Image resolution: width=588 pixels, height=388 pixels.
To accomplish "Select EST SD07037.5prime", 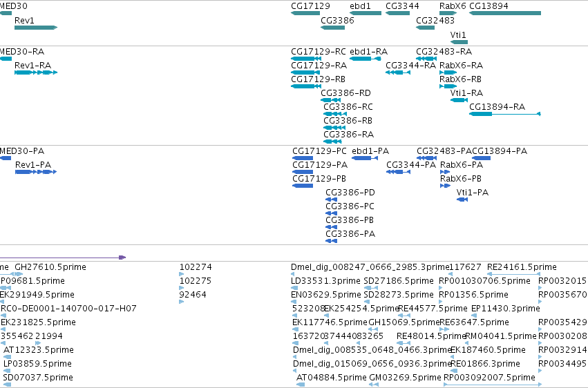I will (x=38, y=378).
